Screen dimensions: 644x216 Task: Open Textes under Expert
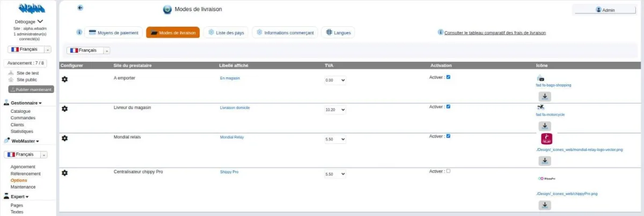[x=17, y=212]
